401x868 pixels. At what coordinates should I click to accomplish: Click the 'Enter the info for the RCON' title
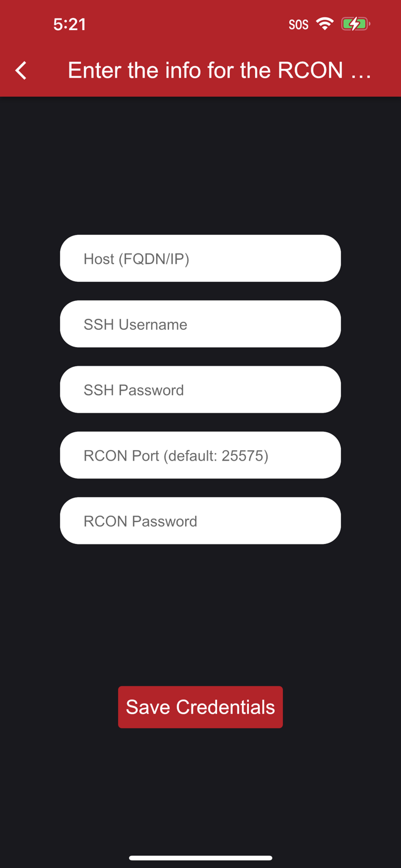205,70
